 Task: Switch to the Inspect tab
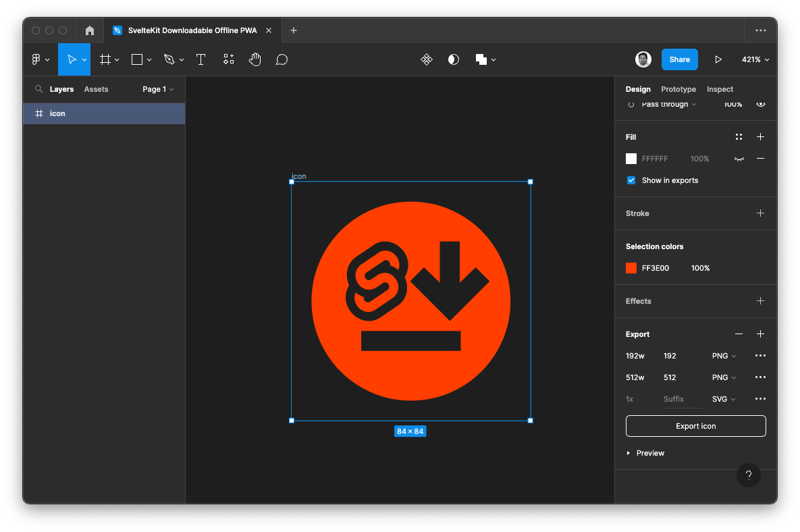(x=720, y=89)
